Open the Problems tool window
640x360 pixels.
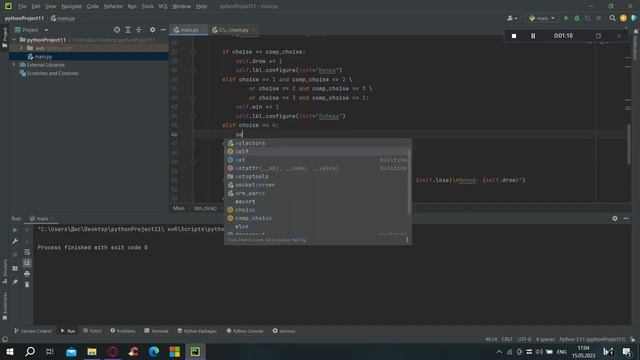123,331
